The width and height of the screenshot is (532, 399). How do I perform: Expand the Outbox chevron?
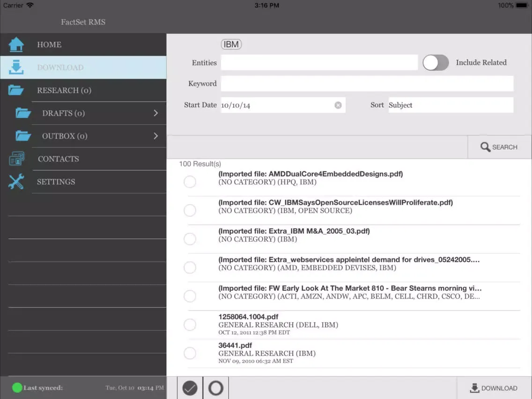pyautogui.click(x=156, y=136)
